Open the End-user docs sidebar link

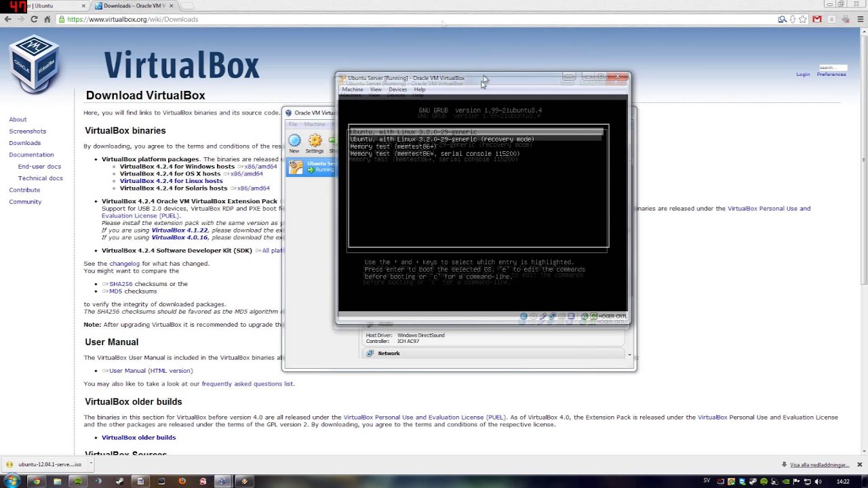coord(39,167)
